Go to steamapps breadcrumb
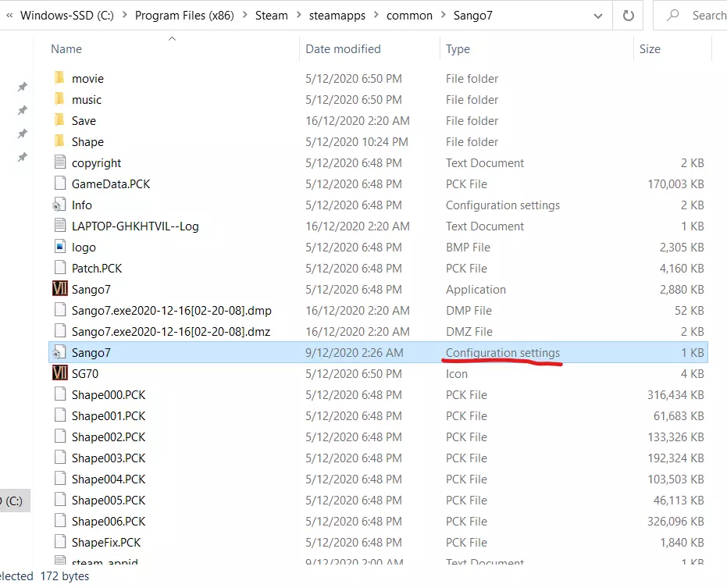 (x=337, y=16)
